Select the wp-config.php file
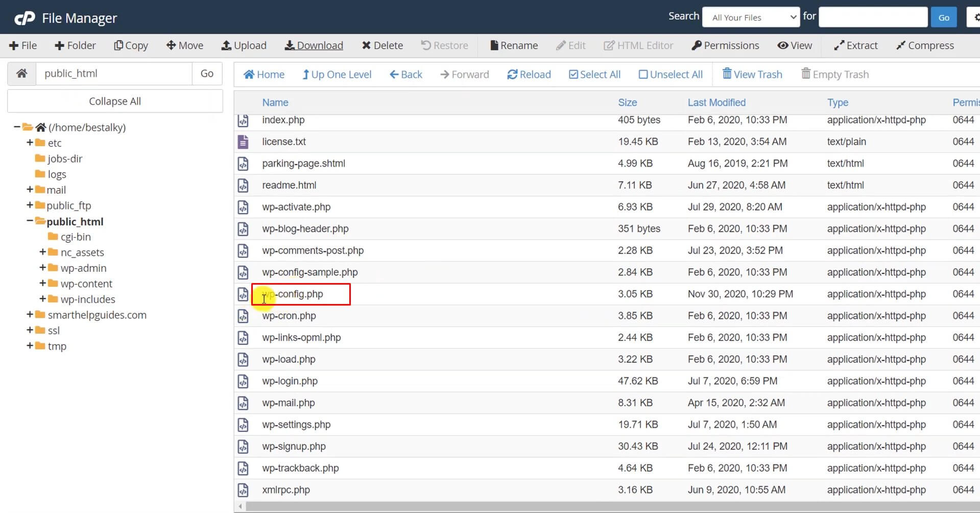 tap(293, 294)
